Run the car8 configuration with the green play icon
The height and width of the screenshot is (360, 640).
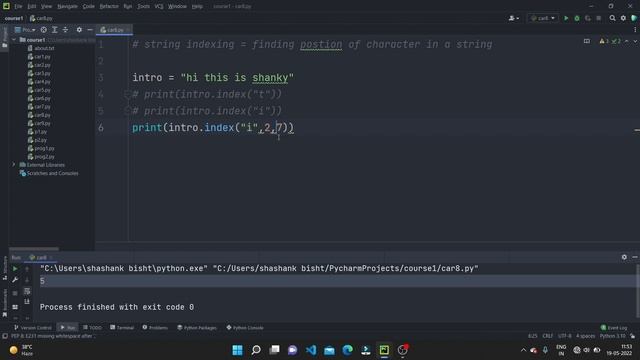click(566, 18)
